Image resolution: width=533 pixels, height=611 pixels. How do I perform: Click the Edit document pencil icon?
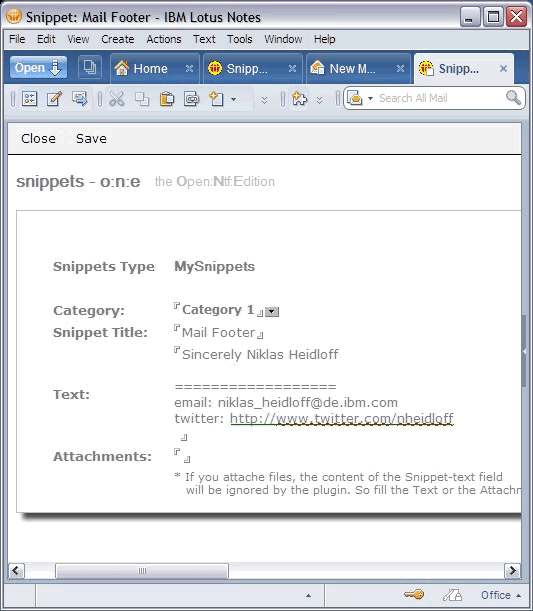tap(54, 99)
